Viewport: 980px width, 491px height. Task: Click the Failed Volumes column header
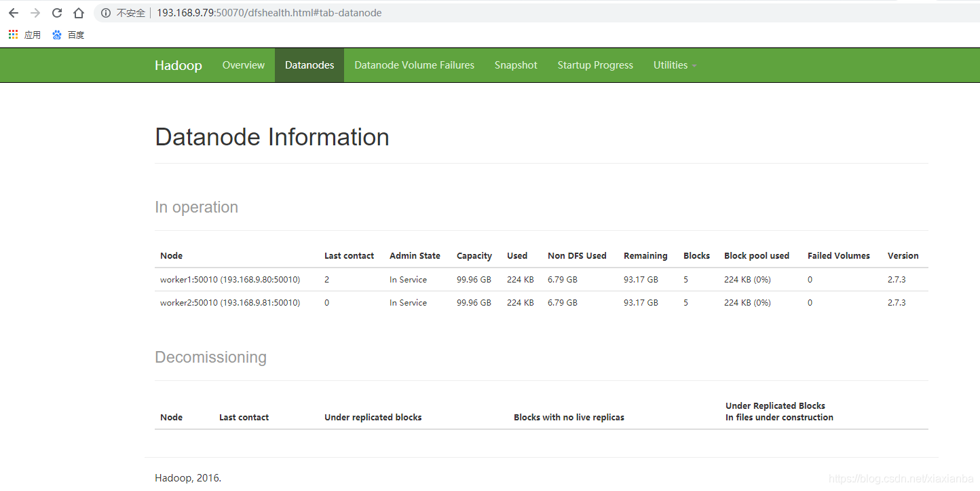[839, 256]
